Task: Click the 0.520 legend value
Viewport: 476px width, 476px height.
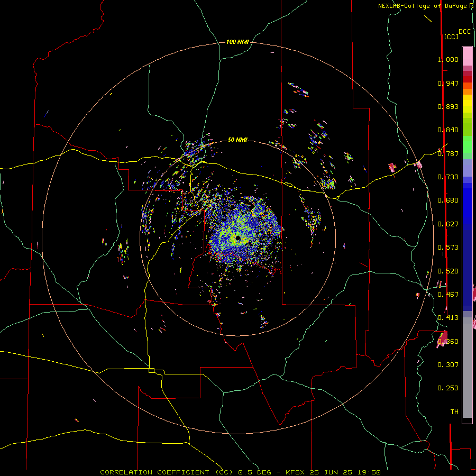Action: [x=448, y=271]
